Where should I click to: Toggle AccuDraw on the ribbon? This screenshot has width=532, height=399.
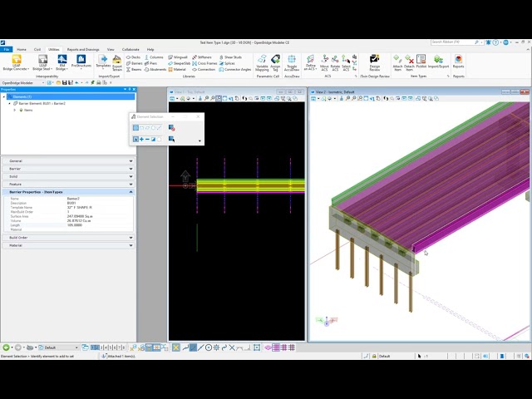point(292,63)
